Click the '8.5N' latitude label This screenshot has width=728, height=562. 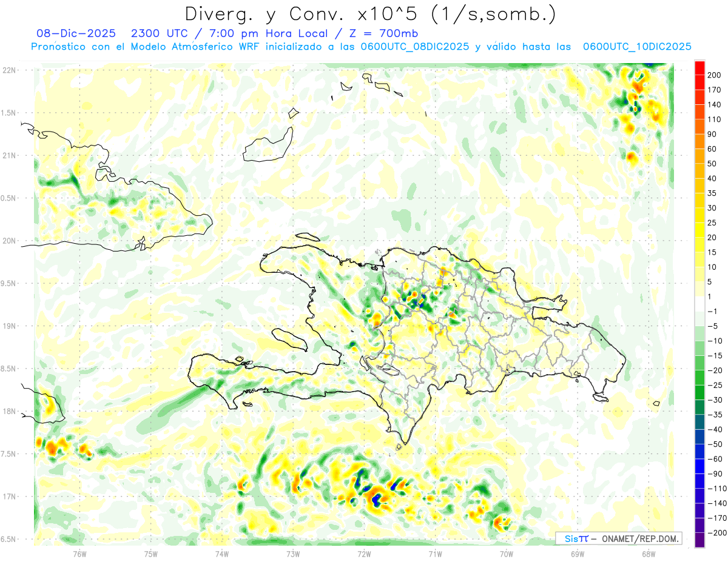(9, 369)
